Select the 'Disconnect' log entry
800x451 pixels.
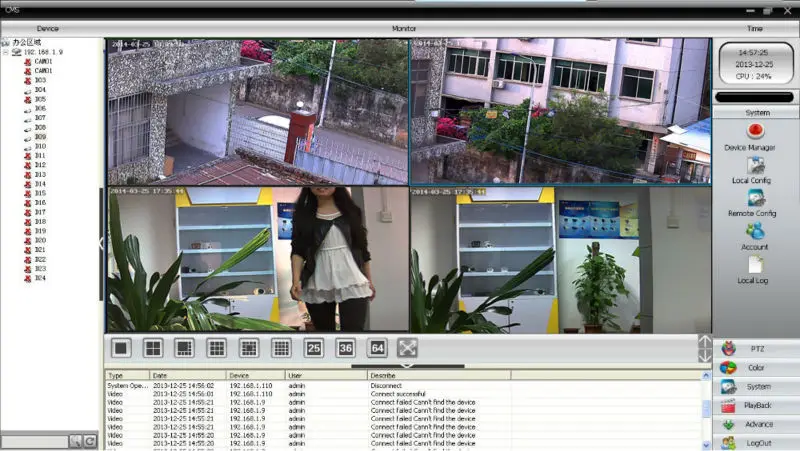386,386
